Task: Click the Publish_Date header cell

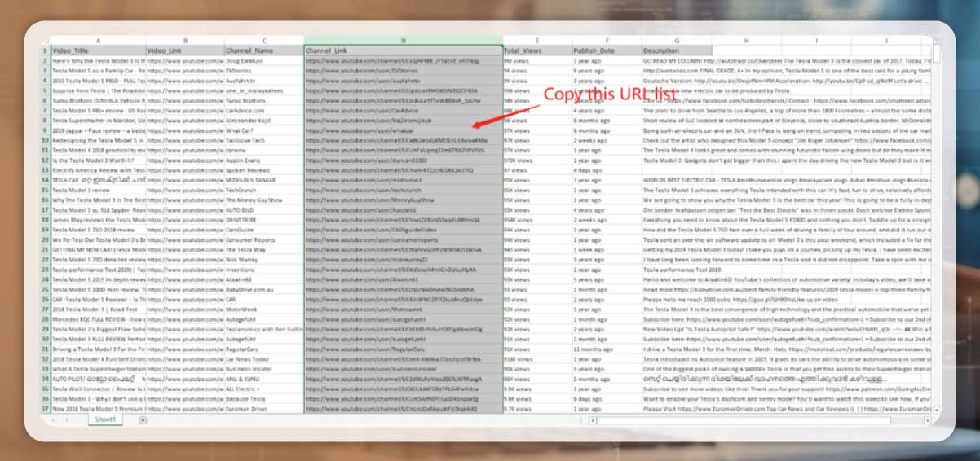Action: 607,50
